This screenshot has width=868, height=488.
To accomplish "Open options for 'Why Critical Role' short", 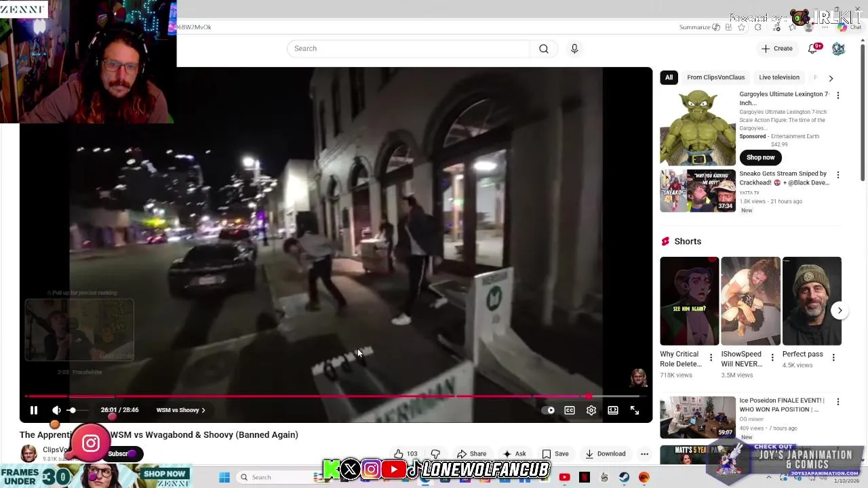I will 711,358.
